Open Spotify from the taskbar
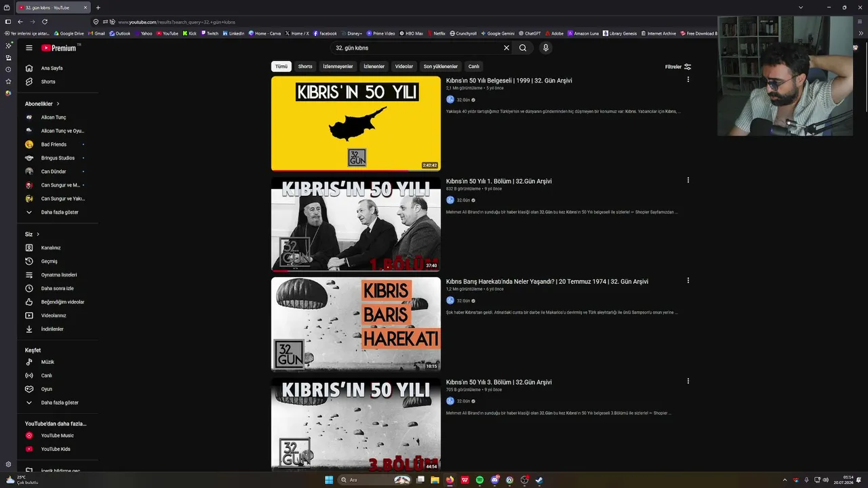Image resolution: width=868 pixels, height=488 pixels. tap(479, 480)
